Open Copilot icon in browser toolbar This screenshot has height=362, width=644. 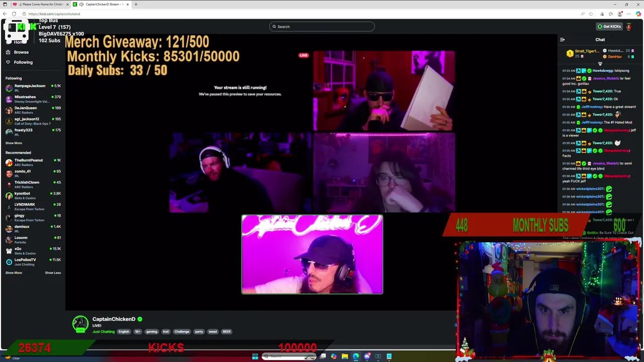click(x=638, y=14)
